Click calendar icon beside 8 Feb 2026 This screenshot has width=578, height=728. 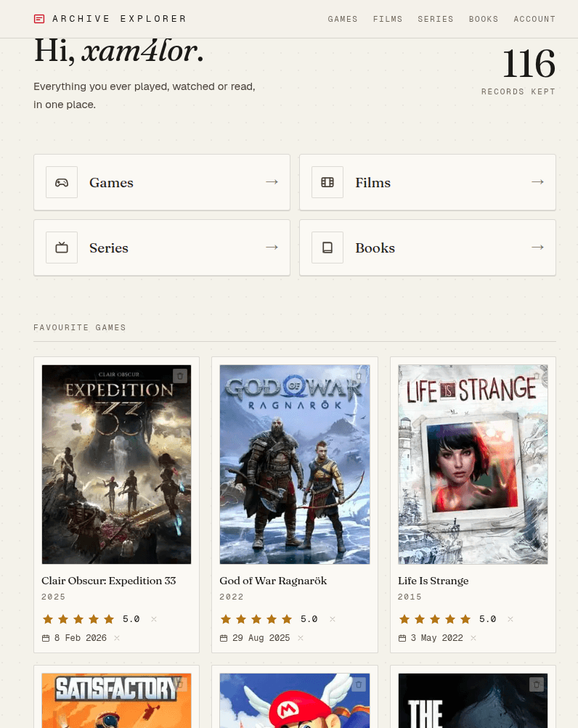pyautogui.click(x=46, y=638)
